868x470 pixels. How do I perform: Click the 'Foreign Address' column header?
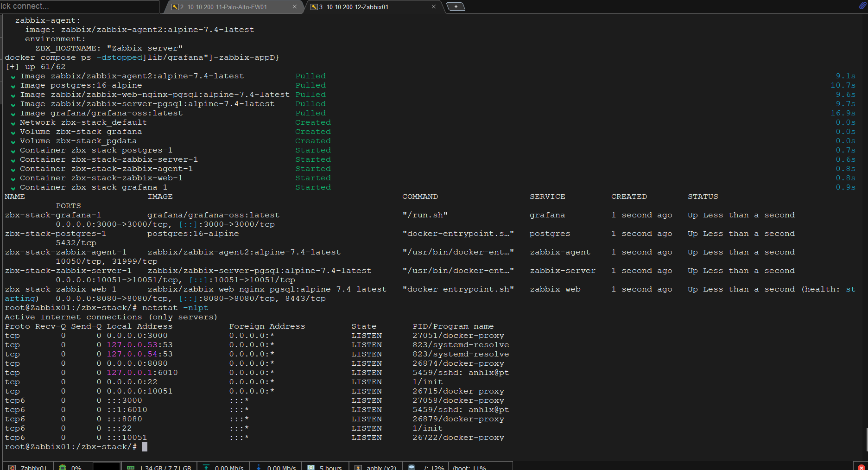pos(267,326)
